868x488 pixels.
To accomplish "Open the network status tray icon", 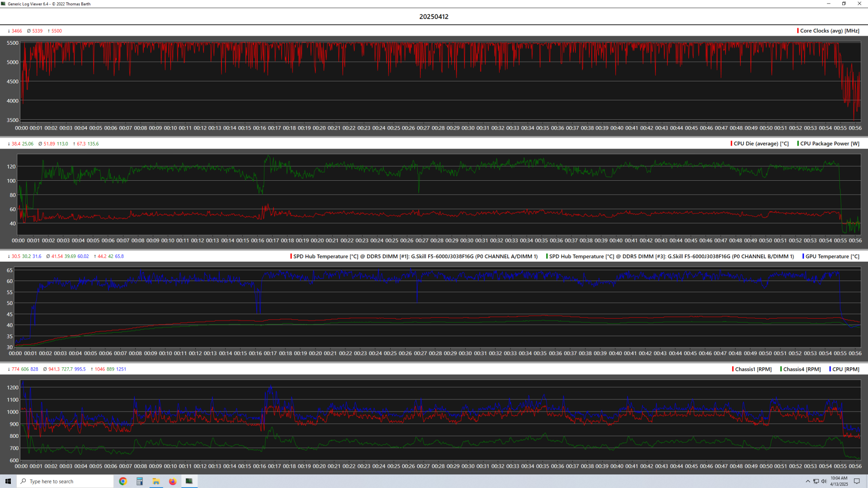I will 816,481.
